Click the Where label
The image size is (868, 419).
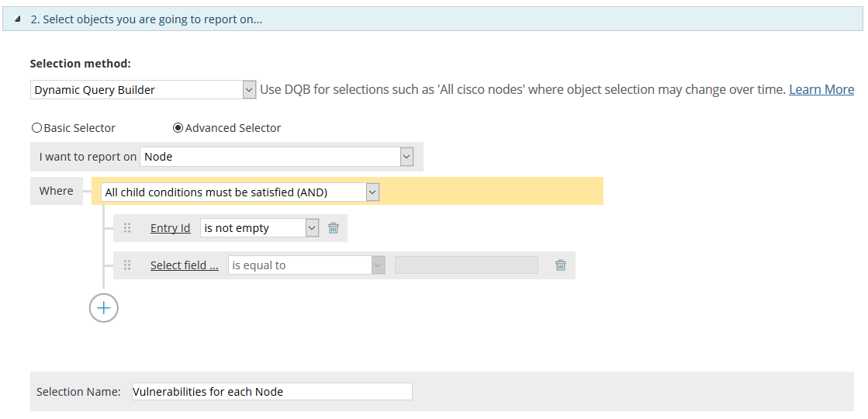(57, 191)
